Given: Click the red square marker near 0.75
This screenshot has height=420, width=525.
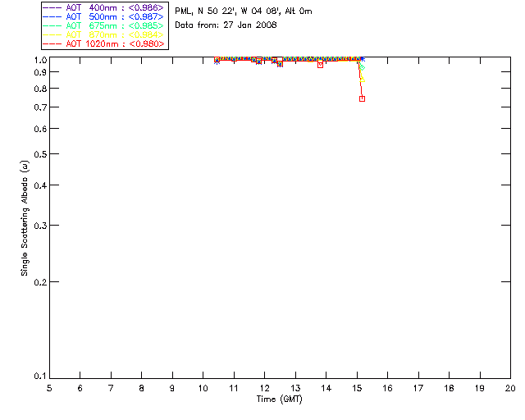Looking at the screenshot, I should [362, 98].
